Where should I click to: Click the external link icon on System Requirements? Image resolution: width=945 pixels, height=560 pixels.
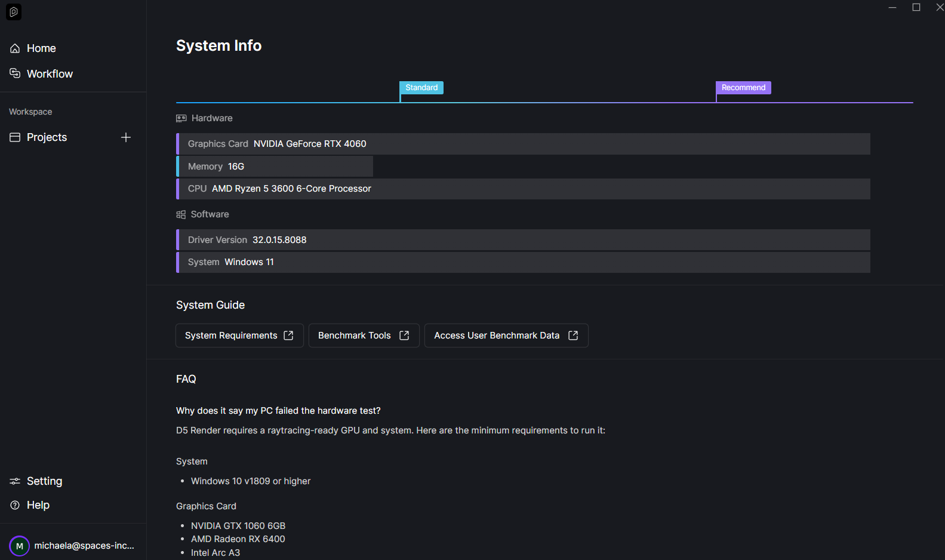[288, 336]
